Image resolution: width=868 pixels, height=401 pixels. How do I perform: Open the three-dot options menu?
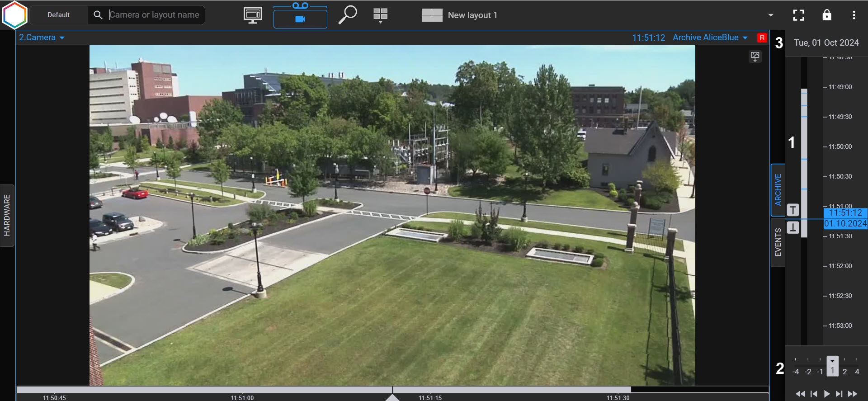click(x=854, y=15)
